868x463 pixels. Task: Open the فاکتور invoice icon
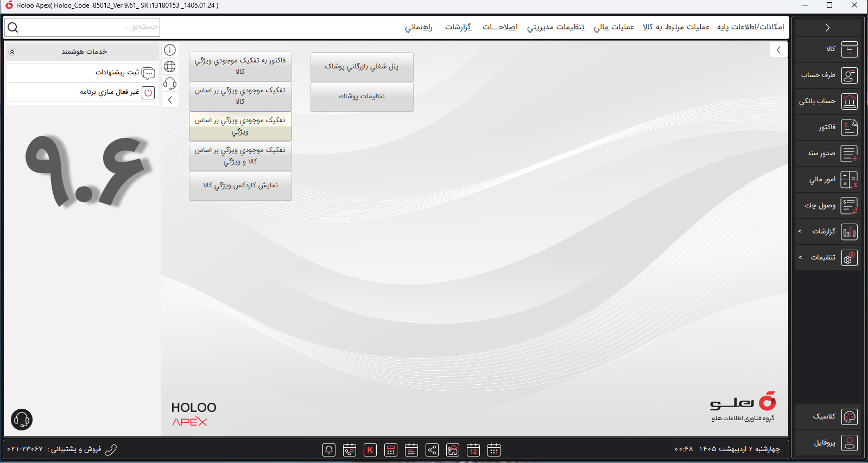pos(849,128)
